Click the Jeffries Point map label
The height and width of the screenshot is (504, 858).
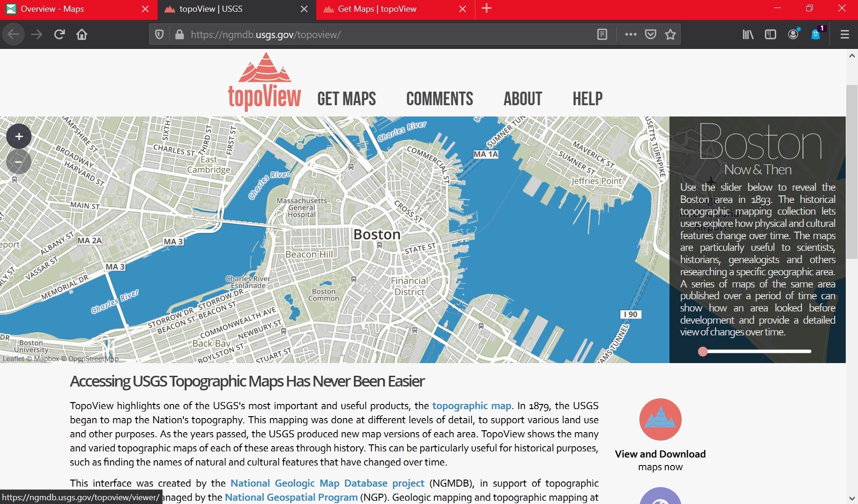pyautogui.click(x=596, y=181)
